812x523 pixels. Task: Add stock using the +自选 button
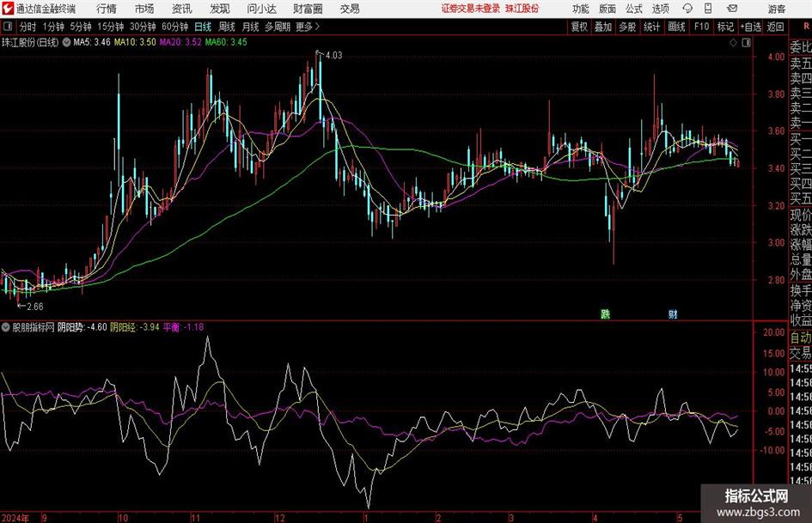751,27
